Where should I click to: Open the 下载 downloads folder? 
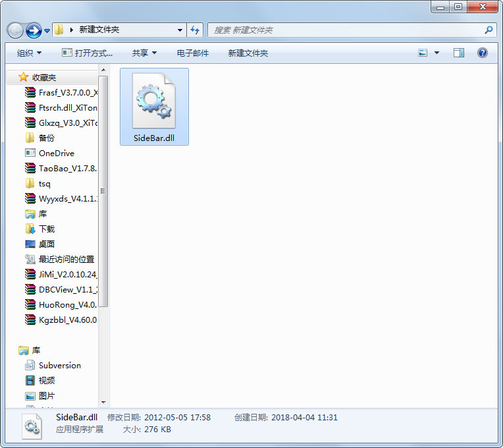tap(40, 229)
